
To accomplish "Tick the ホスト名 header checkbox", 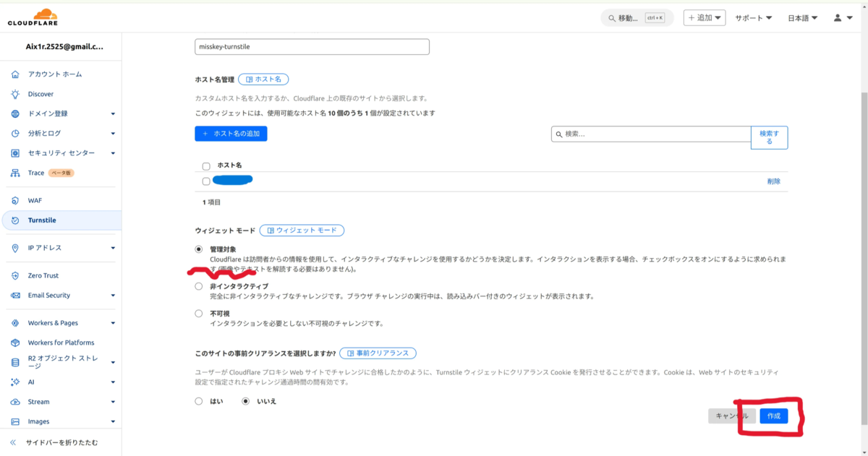I will (206, 166).
